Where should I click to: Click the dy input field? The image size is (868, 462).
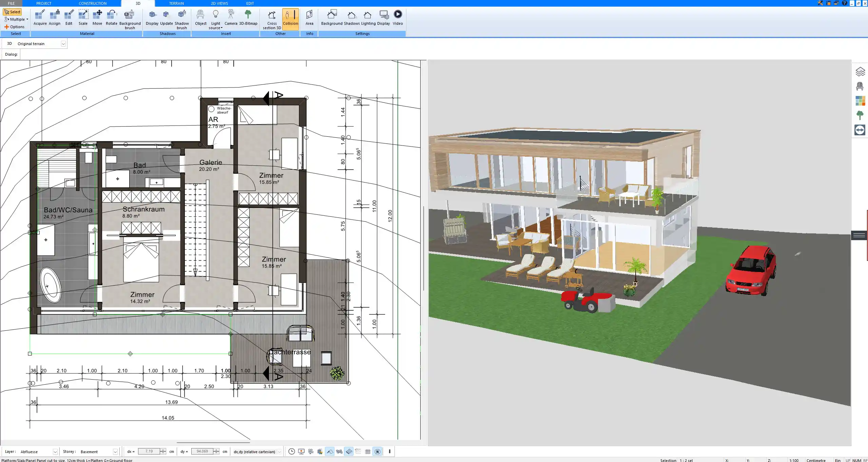(x=202, y=451)
